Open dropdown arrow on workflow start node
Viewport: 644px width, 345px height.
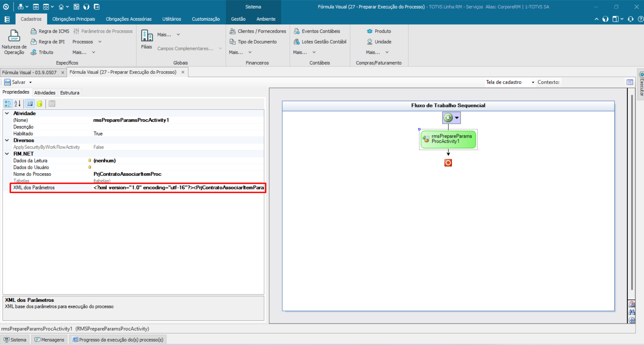coord(457,118)
